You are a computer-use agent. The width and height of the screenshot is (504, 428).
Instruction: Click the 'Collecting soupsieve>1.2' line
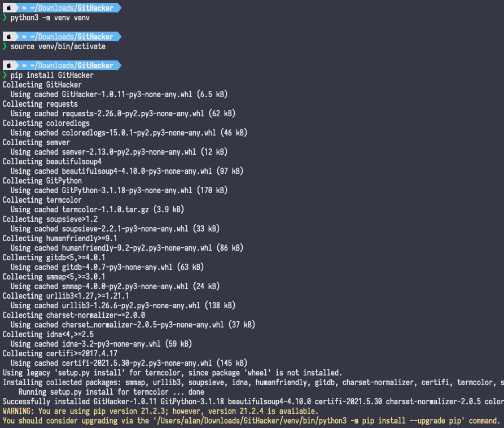click(x=50, y=219)
